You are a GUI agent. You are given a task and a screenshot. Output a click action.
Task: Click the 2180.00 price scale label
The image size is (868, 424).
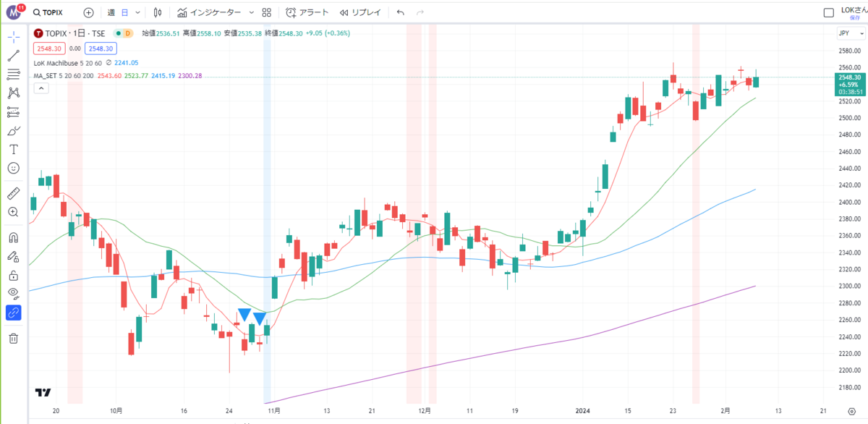tap(849, 387)
